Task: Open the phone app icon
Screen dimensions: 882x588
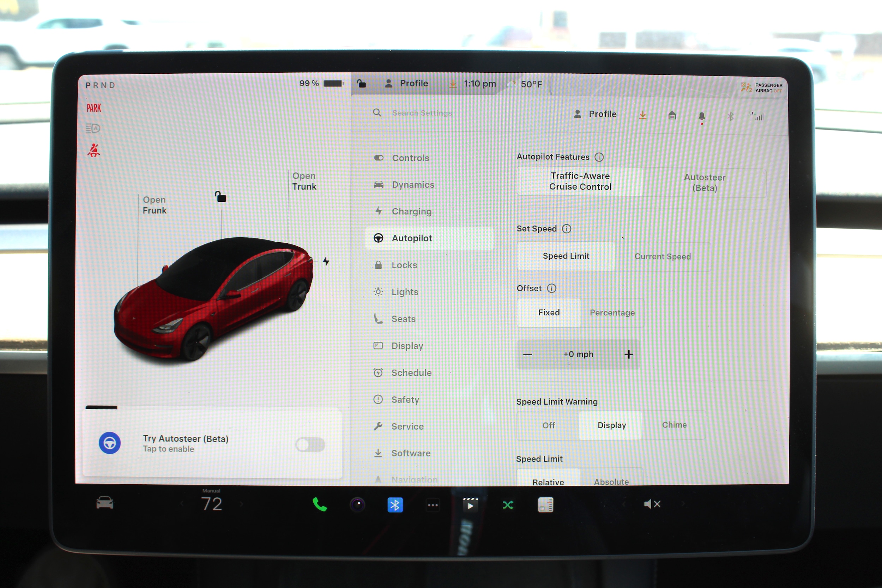Action: pos(320,505)
